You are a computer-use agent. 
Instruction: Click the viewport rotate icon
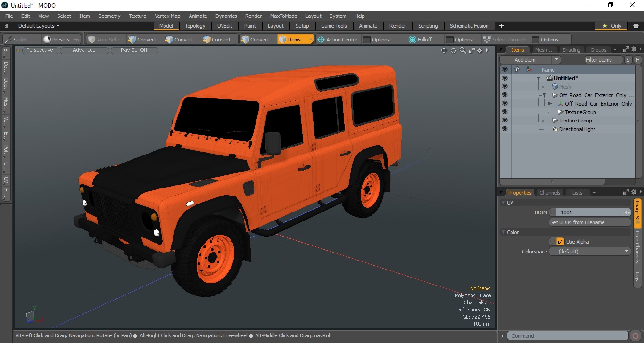(x=454, y=50)
